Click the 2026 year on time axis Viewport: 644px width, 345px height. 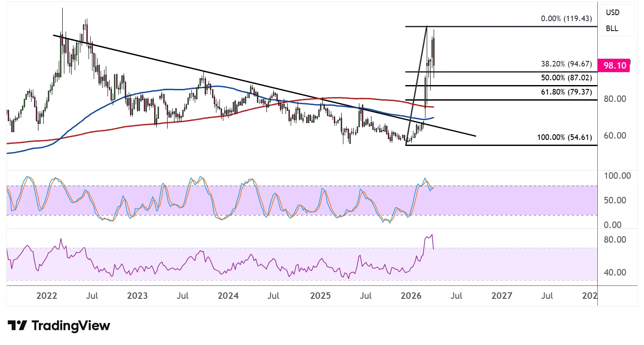pos(411,296)
